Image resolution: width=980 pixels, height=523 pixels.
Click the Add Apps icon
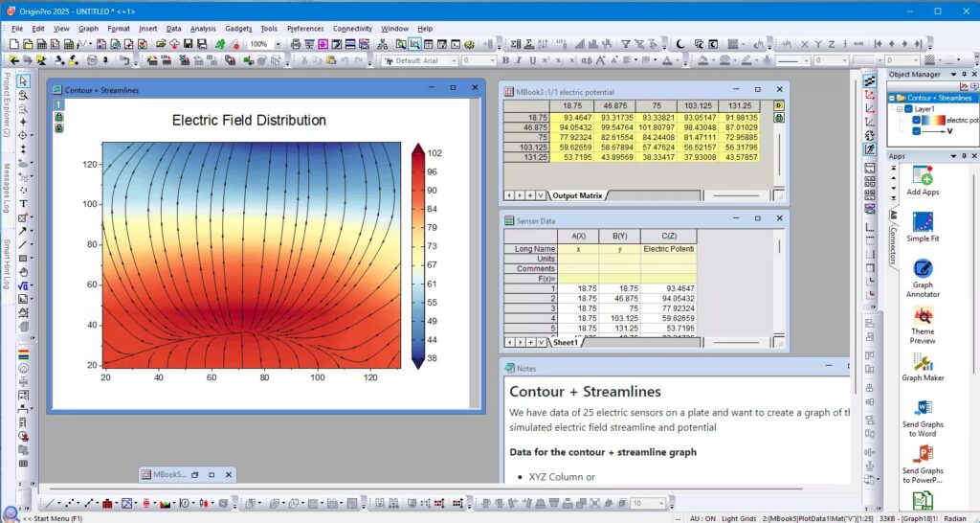pos(923,178)
